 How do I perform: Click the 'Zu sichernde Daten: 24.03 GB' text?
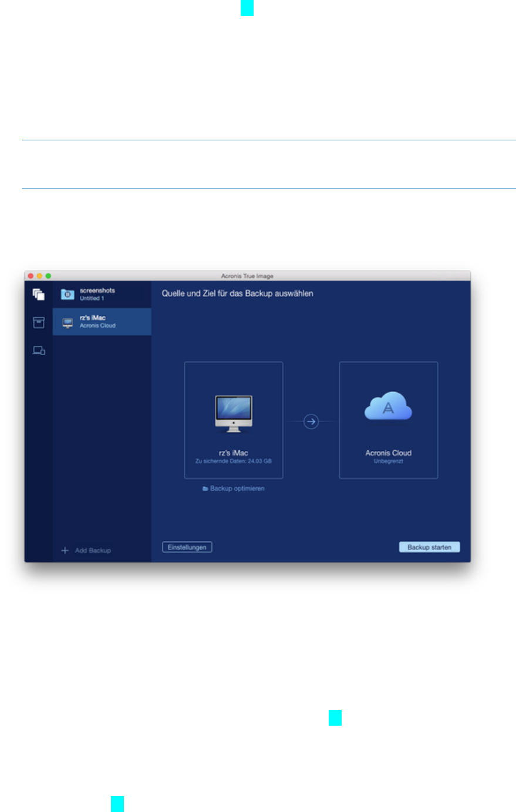pos(234,461)
